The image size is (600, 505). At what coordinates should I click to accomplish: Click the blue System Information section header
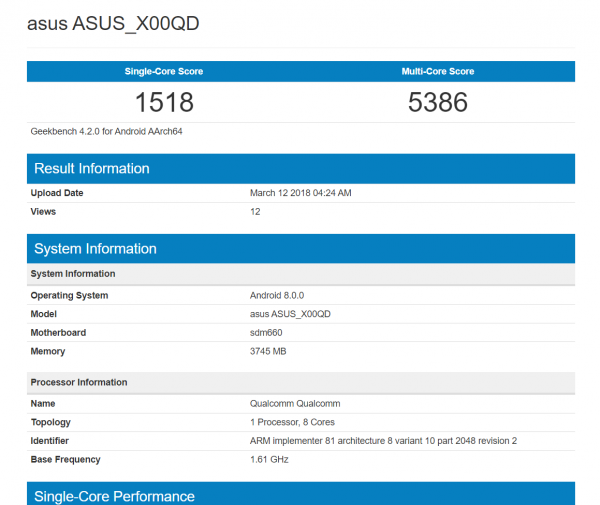(x=301, y=249)
